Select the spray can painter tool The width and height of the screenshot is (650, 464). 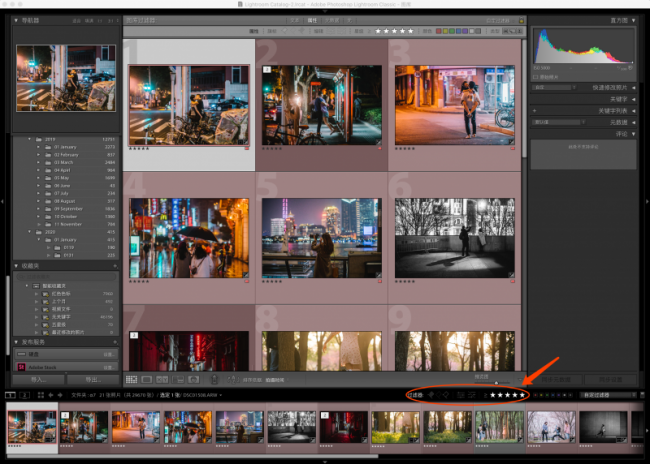coord(214,379)
